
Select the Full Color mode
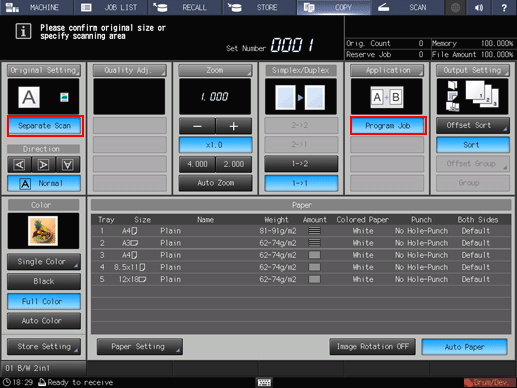[x=43, y=301]
